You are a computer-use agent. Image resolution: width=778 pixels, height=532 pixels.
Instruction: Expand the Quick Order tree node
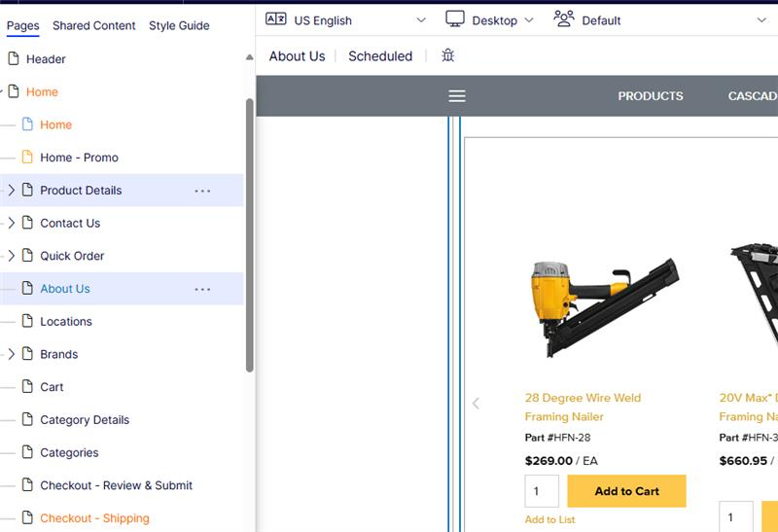12,256
